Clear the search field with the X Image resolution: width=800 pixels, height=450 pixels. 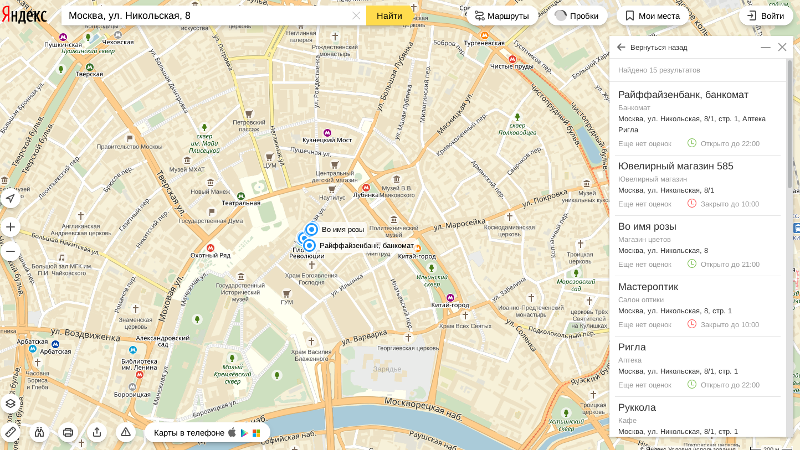pos(356,16)
